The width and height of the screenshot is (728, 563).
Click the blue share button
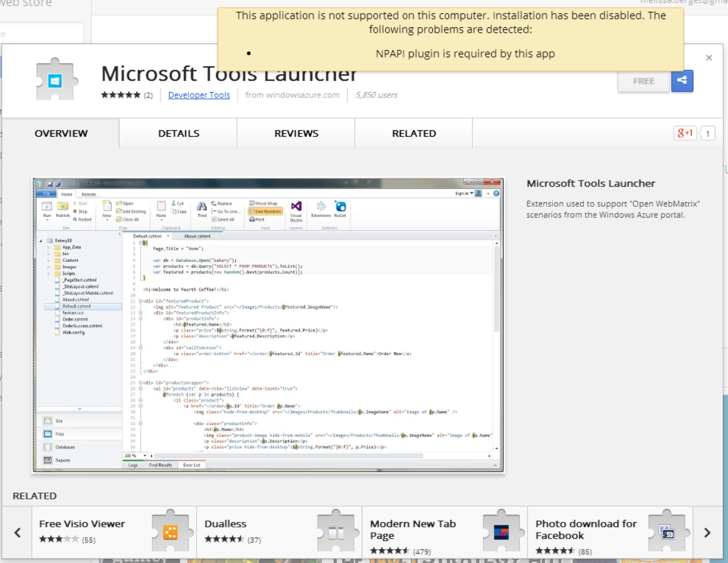click(682, 81)
